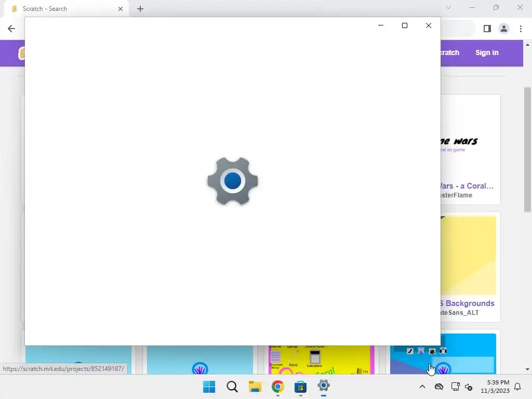Open clock showing 5:39 PM
This screenshot has width=532, height=399.
[x=495, y=387]
